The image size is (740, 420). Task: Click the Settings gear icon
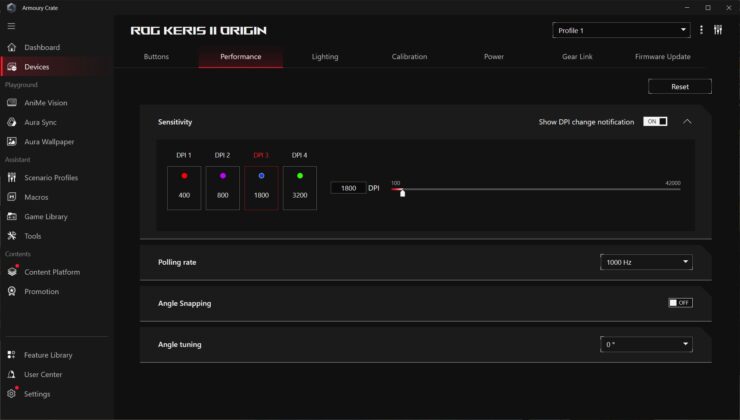pos(12,393)
